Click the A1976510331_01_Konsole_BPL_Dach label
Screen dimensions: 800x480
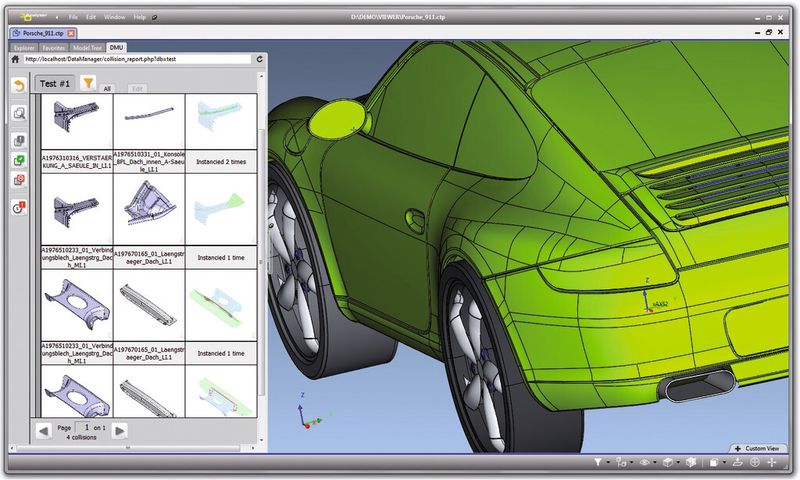149,162
